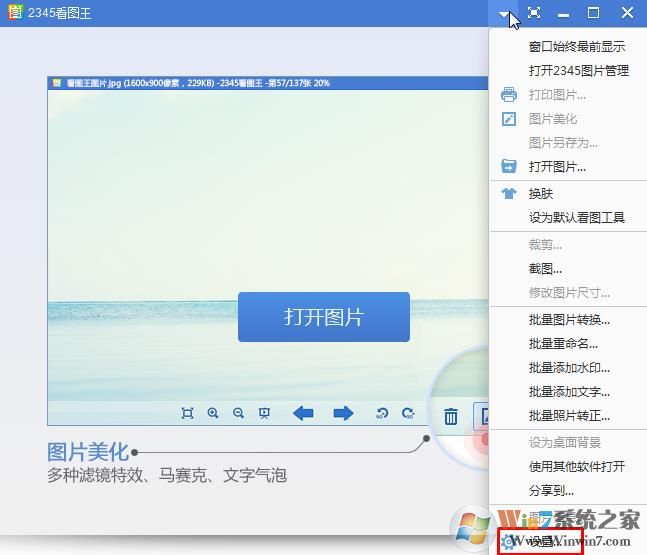This screenshot has height=555, width=647.
Task: Open 设置 settings at menu bottom
Action: 541,541
